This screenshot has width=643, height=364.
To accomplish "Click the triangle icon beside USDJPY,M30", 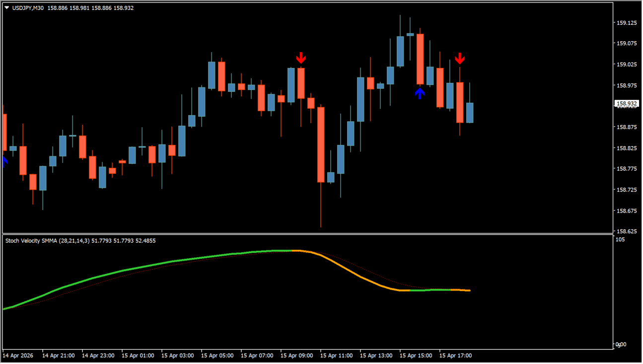I will tap(7, 8).
